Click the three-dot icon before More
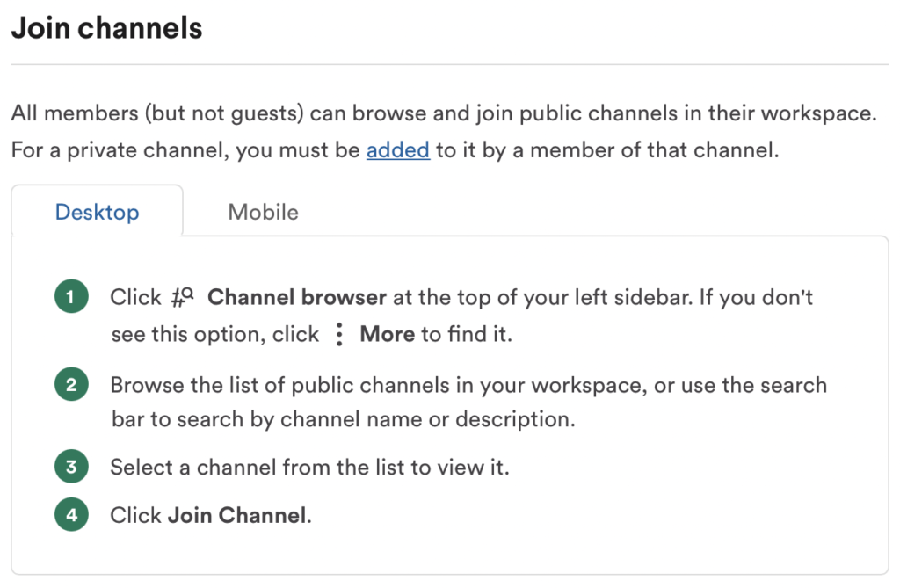The height and width of the screenshot is (588, 900). coord(338,335)
